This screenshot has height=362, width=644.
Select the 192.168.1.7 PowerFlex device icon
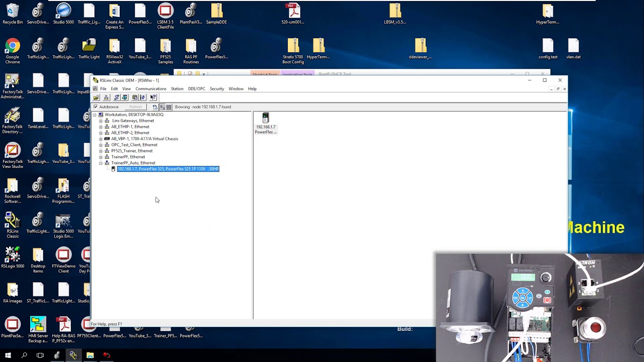point(266,124)
